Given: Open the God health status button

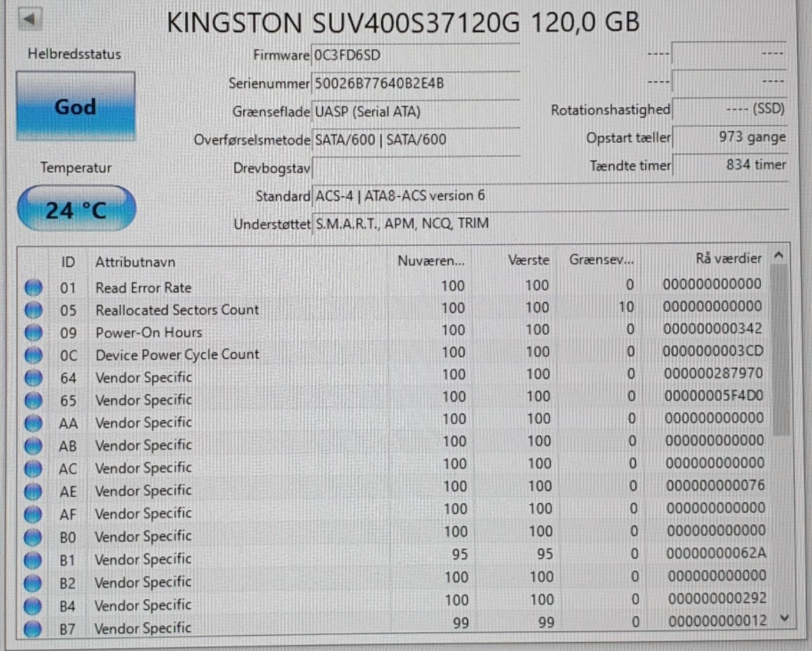Looking at the screenshot, I should (76, 107).
